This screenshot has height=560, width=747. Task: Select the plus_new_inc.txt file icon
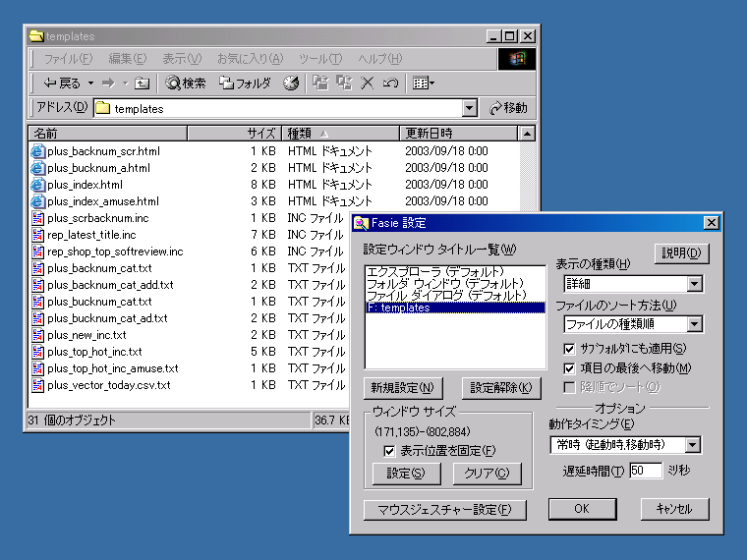[37, 335]
